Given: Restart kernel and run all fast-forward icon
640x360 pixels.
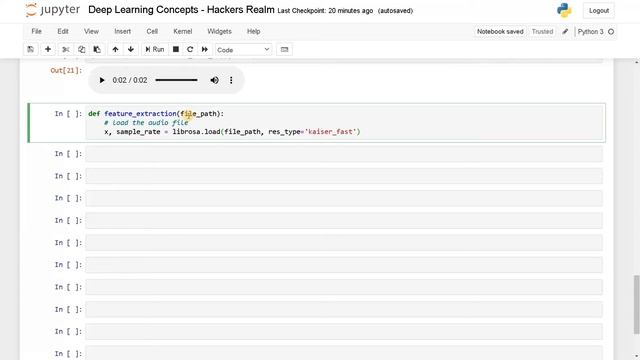Looking at the screenshot, I should coord(204,49).
